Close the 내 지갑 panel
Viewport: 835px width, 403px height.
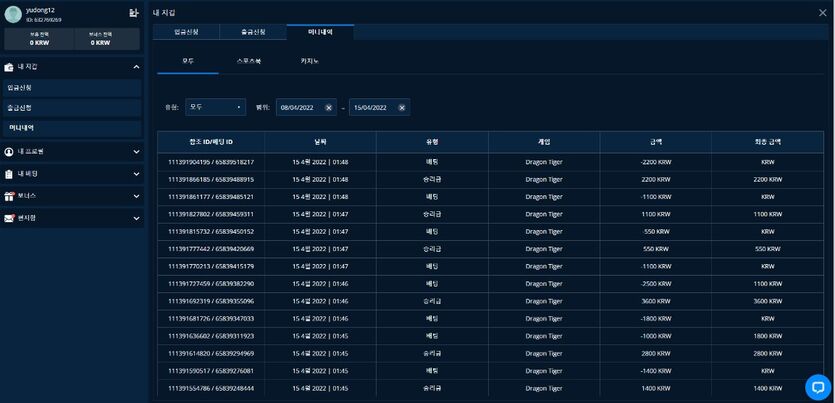coord(823,13)
